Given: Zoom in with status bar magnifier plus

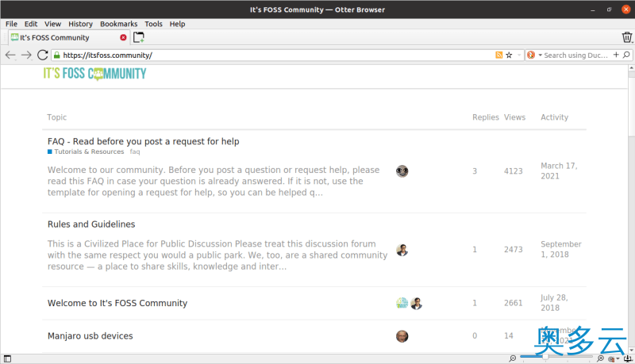Looking at the screenshot, I should (x=600, y=358).
